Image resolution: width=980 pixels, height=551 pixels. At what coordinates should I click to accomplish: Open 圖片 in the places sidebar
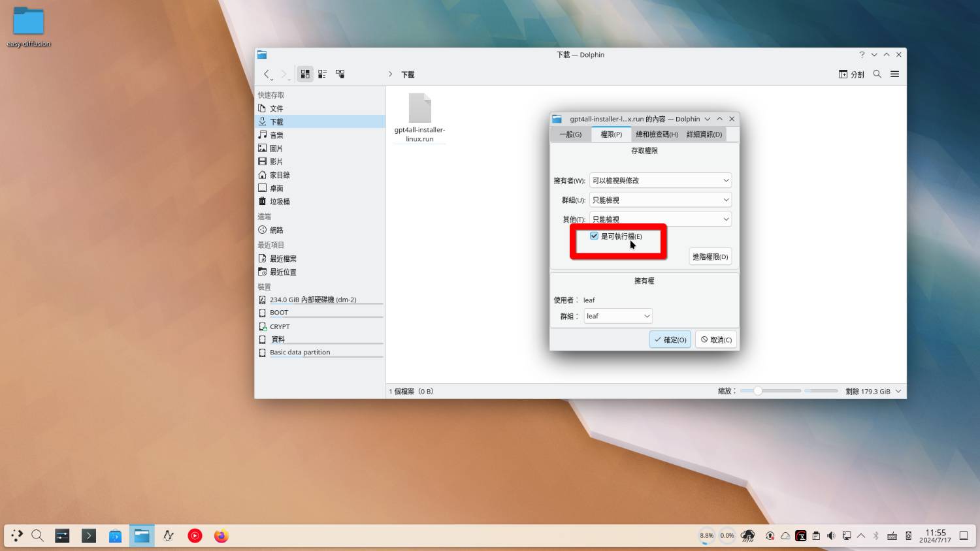point(319,148)
